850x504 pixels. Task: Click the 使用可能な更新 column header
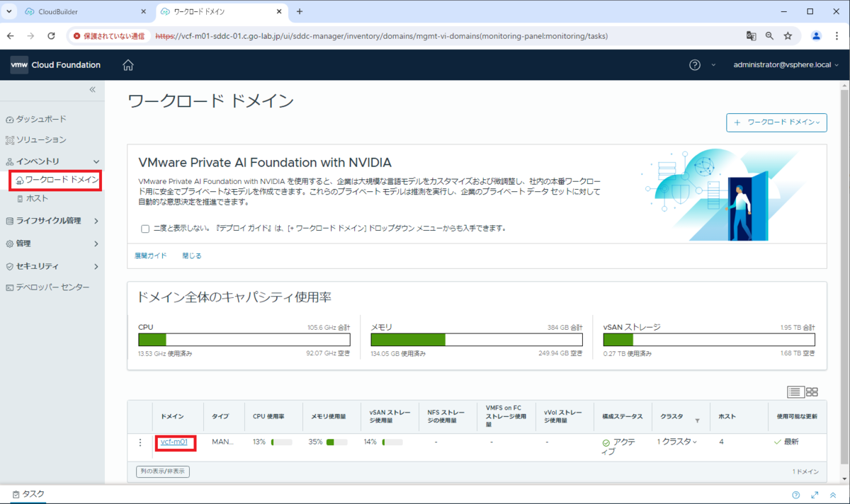click(x=797, y=417)
